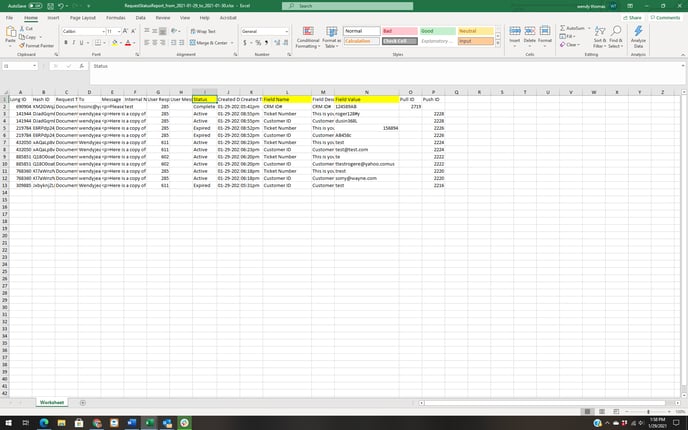Open the Page Layout ribbon tab

pyautogui.click(x=84, y=17)
